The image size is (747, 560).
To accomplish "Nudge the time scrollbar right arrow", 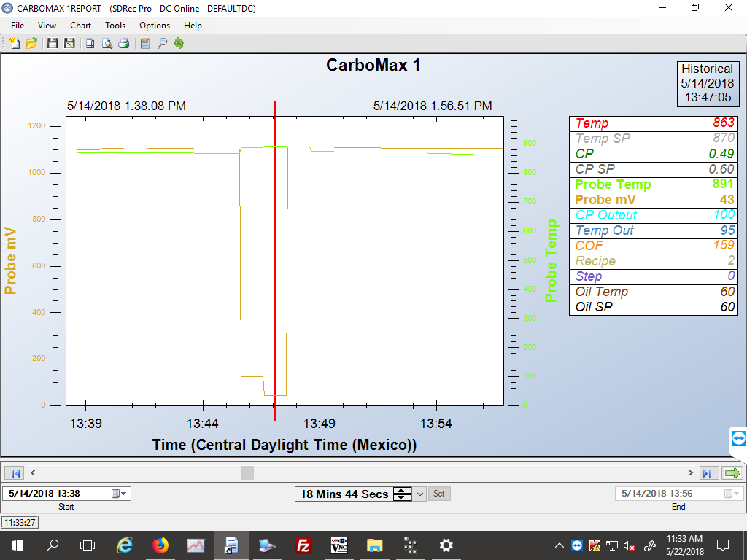I will (690, 472).
